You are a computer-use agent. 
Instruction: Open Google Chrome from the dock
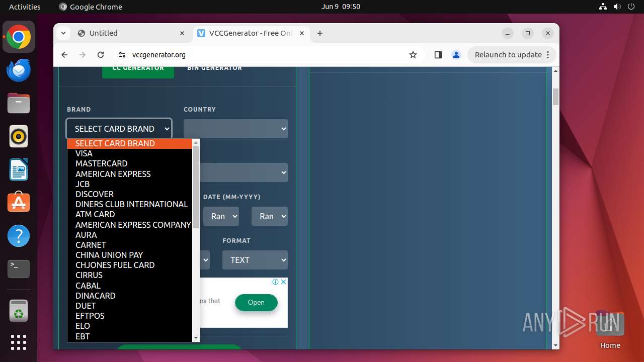[19, 37]
